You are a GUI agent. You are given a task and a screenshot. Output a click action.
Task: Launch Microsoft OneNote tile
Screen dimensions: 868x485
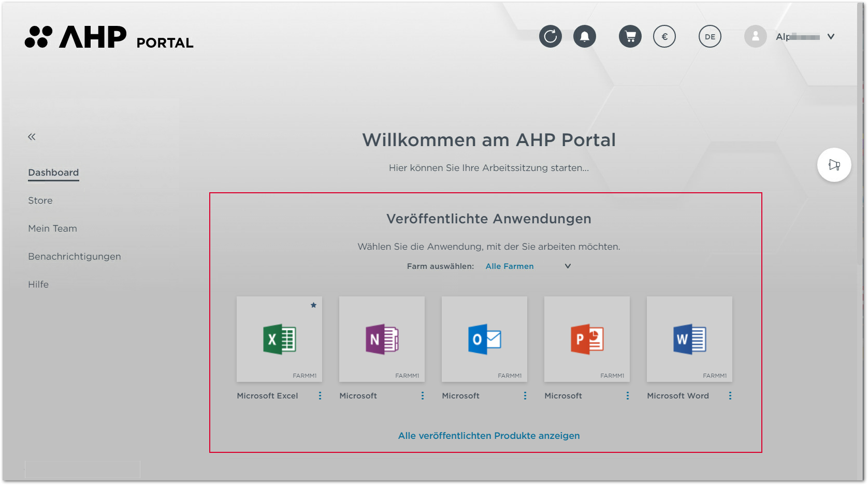[382, 339]
